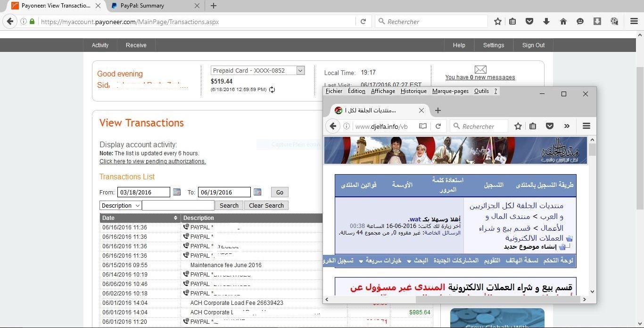Focus the Rechercher box in the Payoneer window
The height and width of the screenshot is (328, 644).
pos(431,22)
